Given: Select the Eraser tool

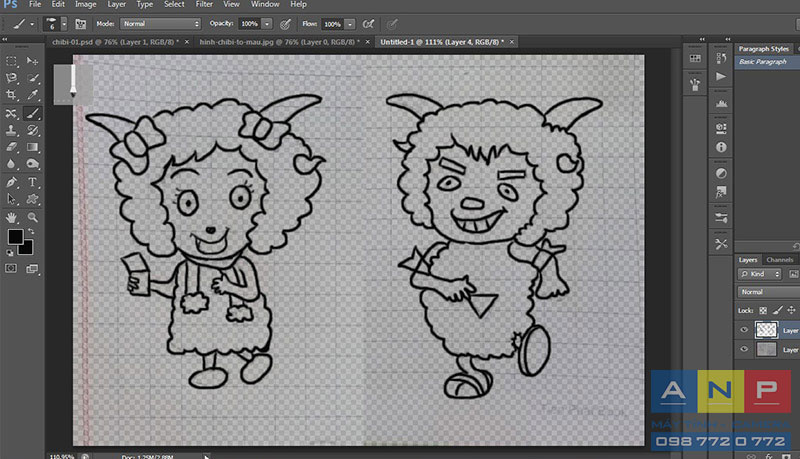Looking at the screenshot, I should click(11, 147).
